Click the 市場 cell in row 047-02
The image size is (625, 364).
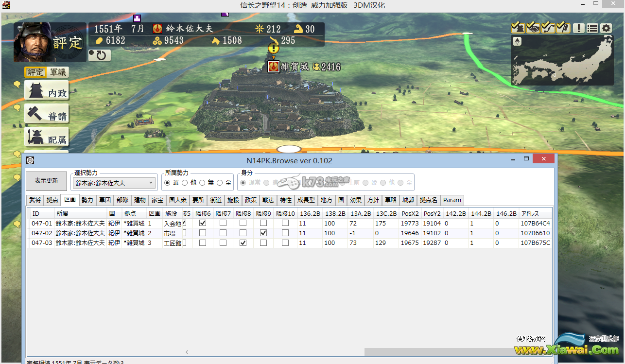point(172,233)
